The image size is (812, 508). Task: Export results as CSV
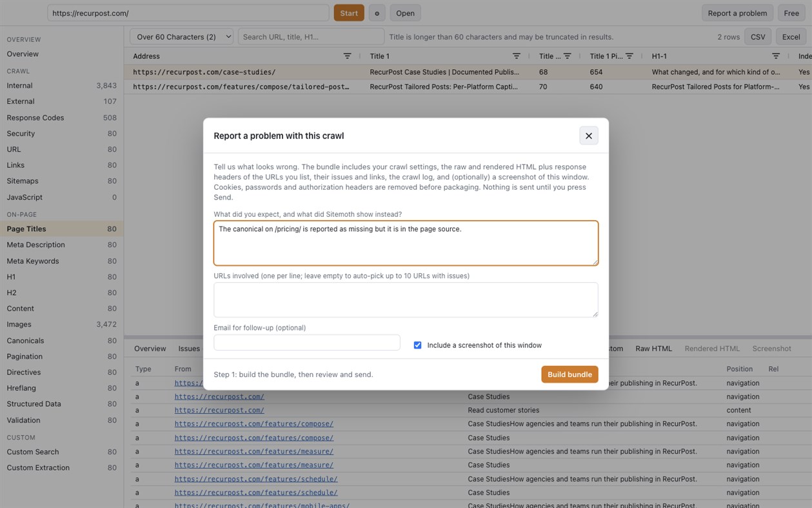tap(758, 37)
